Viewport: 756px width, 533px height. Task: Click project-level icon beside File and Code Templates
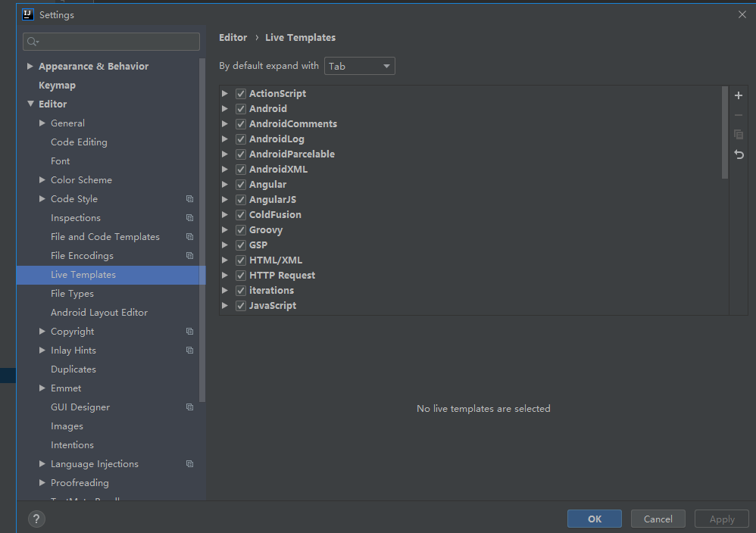(189, 237)
